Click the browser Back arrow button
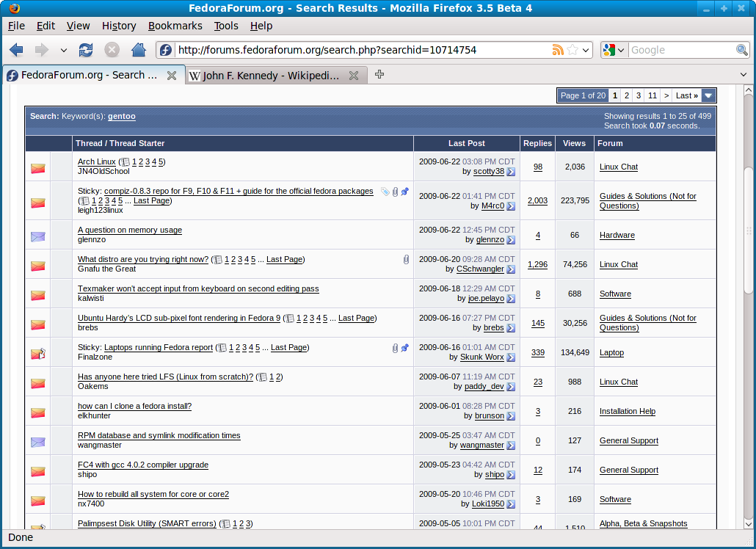Viewport: 756px width, 549px height. coord(16,50)
